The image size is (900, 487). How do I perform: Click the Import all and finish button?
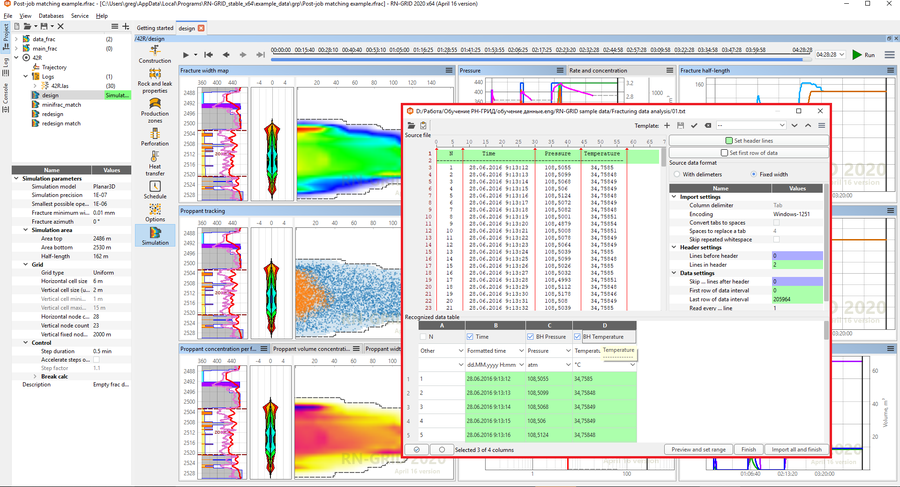click(x=796, y=450)
